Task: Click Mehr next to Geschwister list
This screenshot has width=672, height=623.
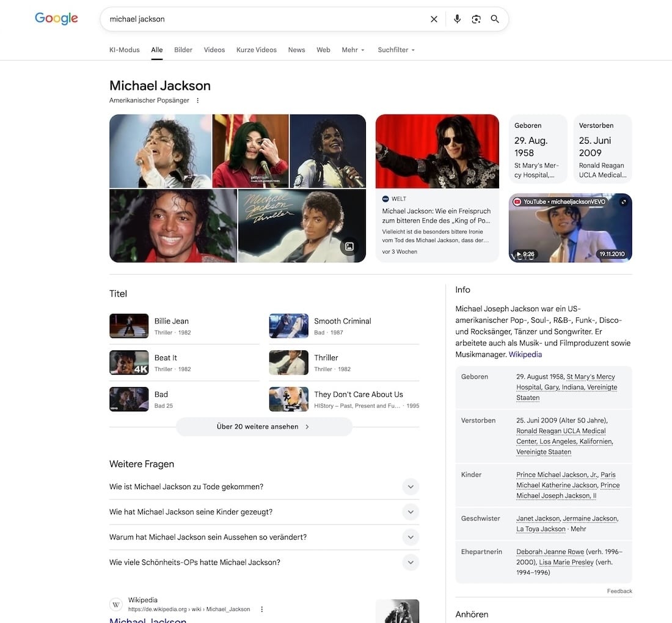Action: [578, 529]
